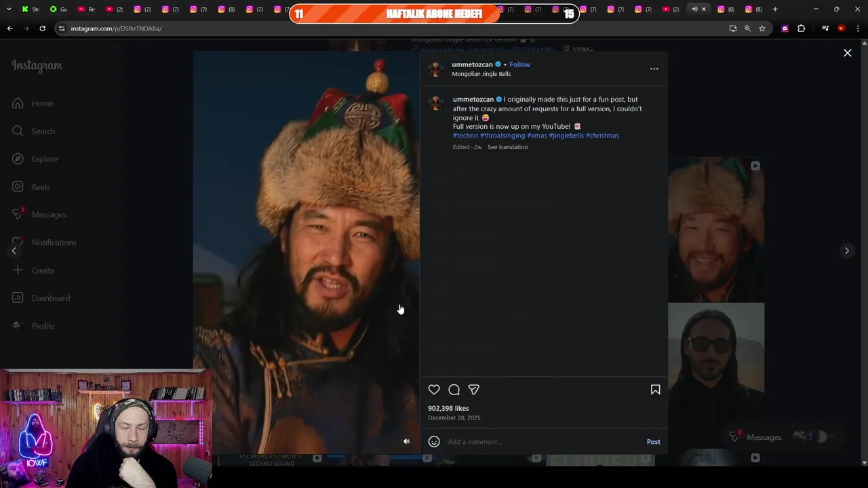Click the install app icon in address bar
868x488 pixels.
coord(733,28)
